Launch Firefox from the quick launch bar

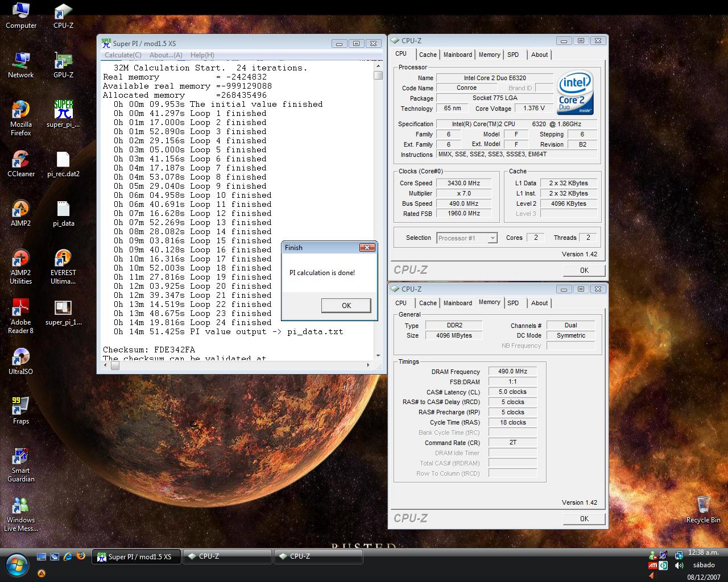(x=81, y=556)
